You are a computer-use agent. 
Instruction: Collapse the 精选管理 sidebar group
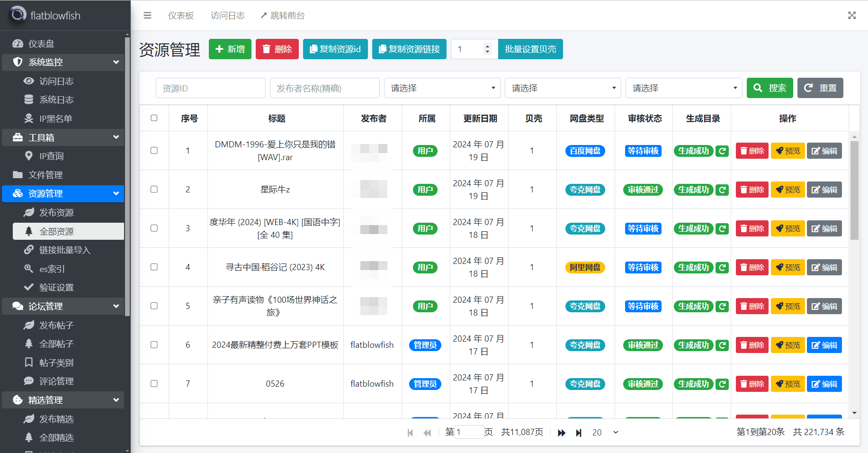click(x=63, y=400)
